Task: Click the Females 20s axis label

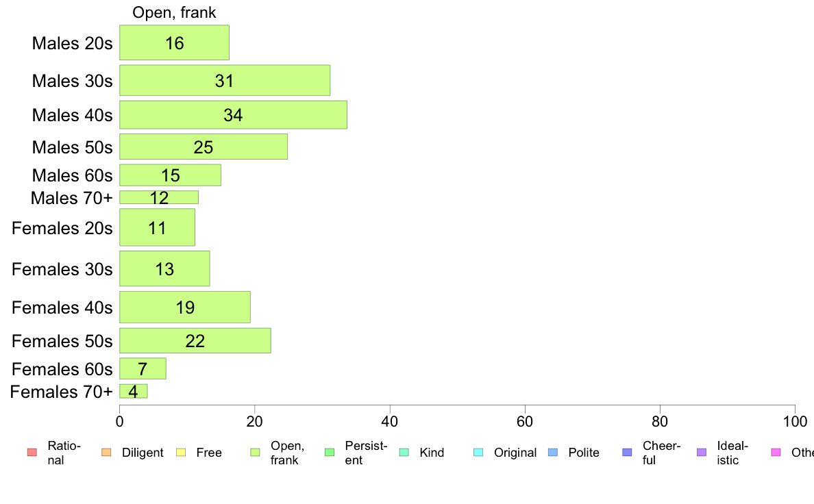Action: pos(62,228)
